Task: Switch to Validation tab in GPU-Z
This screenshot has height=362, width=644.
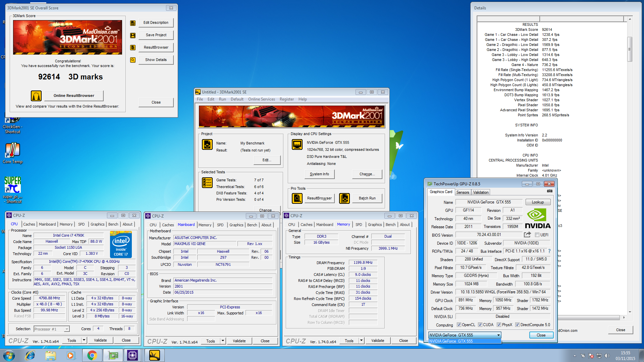Action: pos(481,192)
